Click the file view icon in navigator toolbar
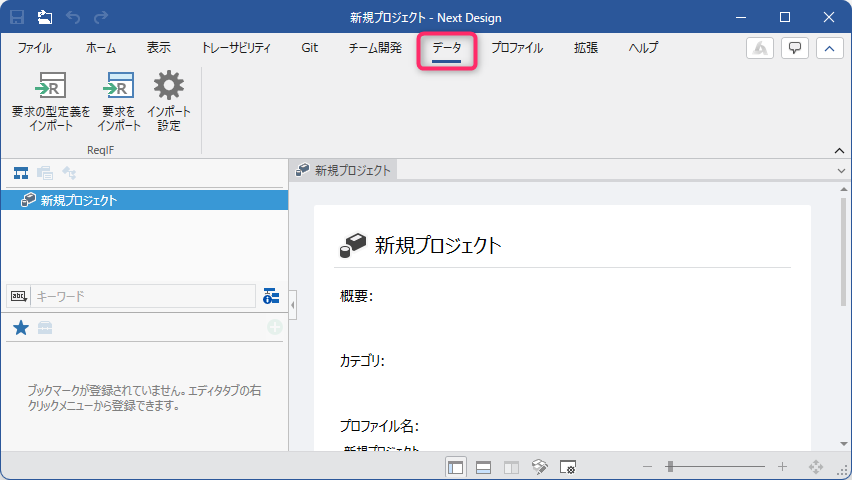 click(45, 173)
